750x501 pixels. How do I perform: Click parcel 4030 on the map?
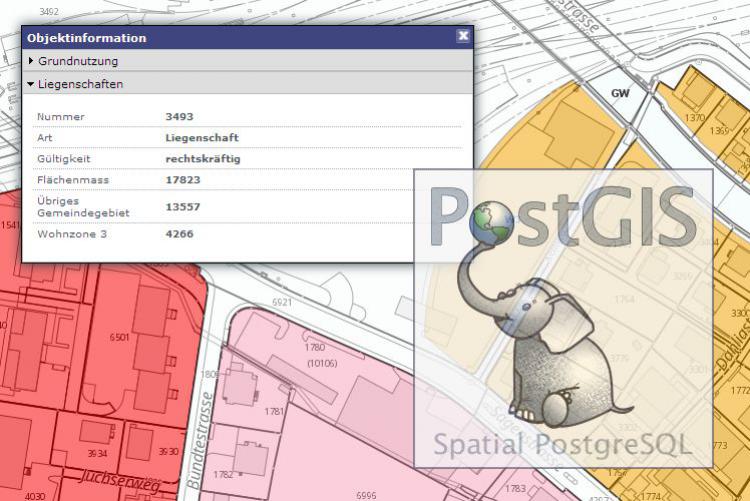tap(35, 496)
